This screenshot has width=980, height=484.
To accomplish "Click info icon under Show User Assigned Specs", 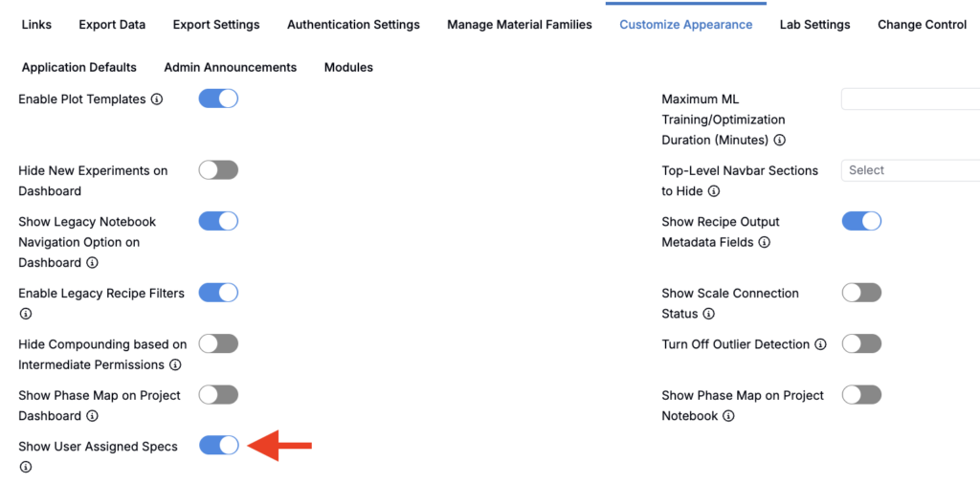I will (x=26, y=468).
